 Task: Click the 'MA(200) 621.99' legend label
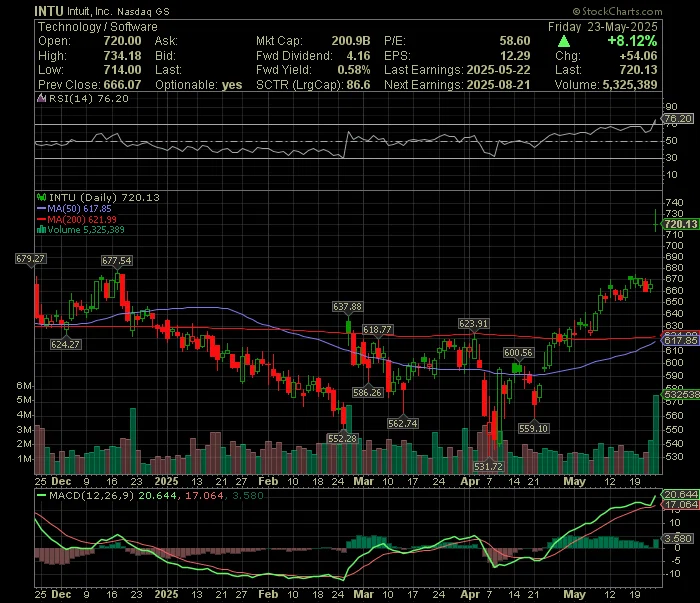(82, 219)
